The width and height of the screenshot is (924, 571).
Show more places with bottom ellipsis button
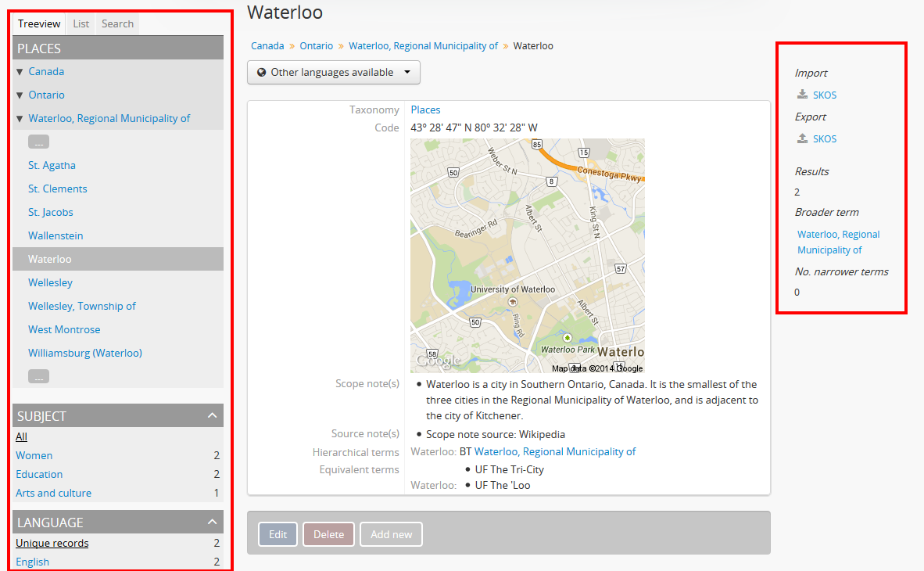[x=39, y=377]
